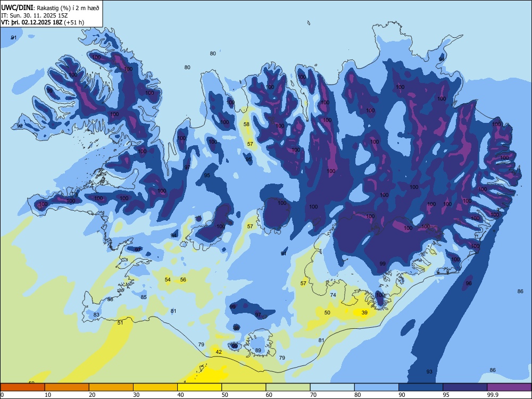The image size is (532, 399).
Task: Click the '93' humidity value over the sea
Action: tap(429, 371)
